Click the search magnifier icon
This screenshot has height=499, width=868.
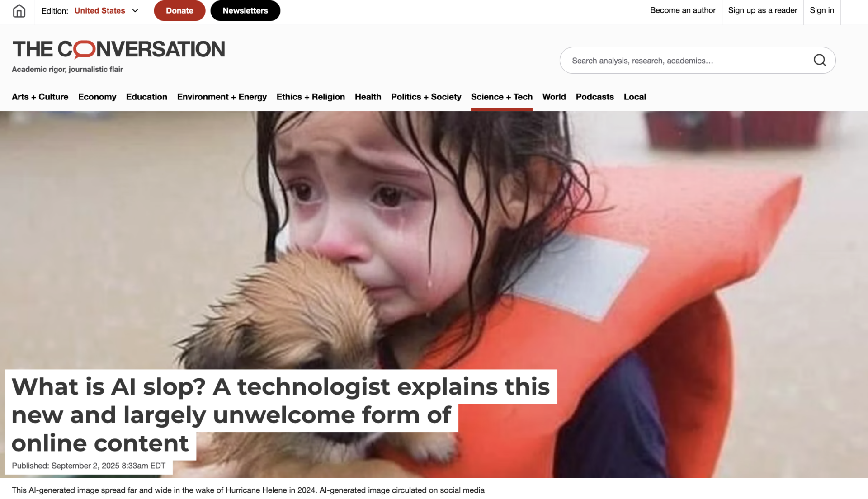820,60
